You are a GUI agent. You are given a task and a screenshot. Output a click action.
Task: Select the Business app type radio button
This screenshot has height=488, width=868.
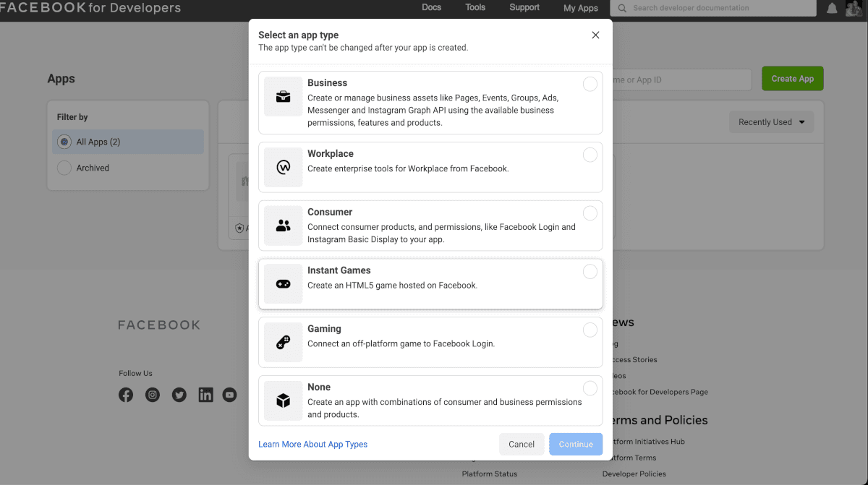pos(590,83)
